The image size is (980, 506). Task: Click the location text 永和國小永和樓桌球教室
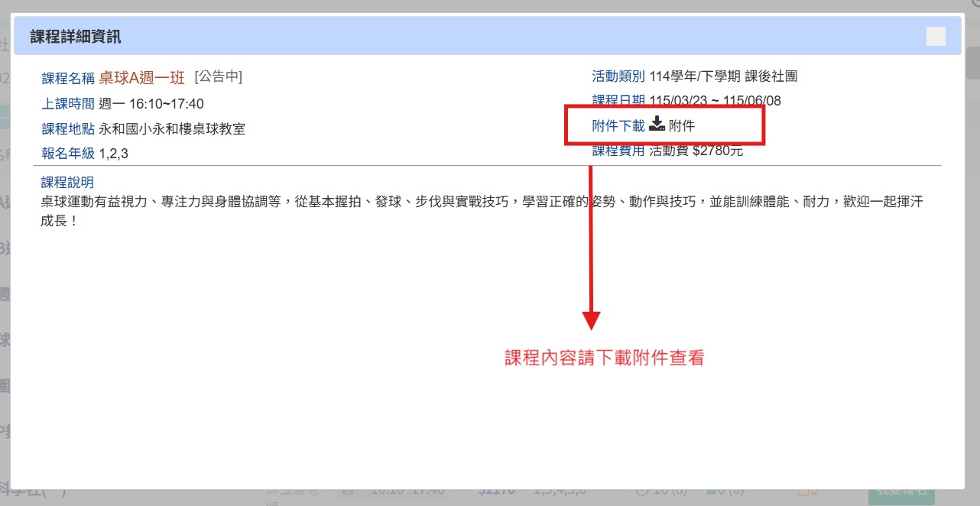(x=172, y=128)
